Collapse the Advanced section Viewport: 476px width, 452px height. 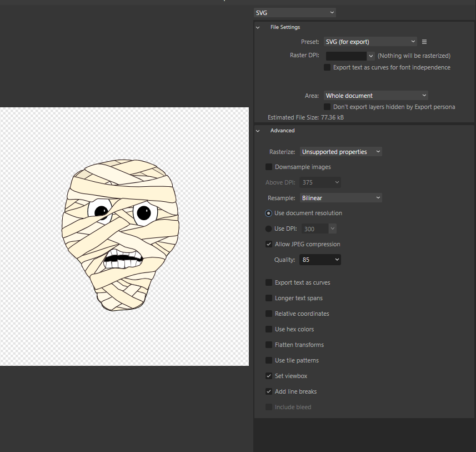tap(258, 131)
